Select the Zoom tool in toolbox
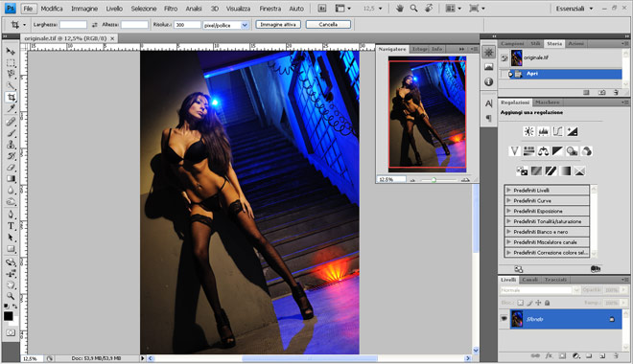The image size is (633, 364). tap(11, 296)
